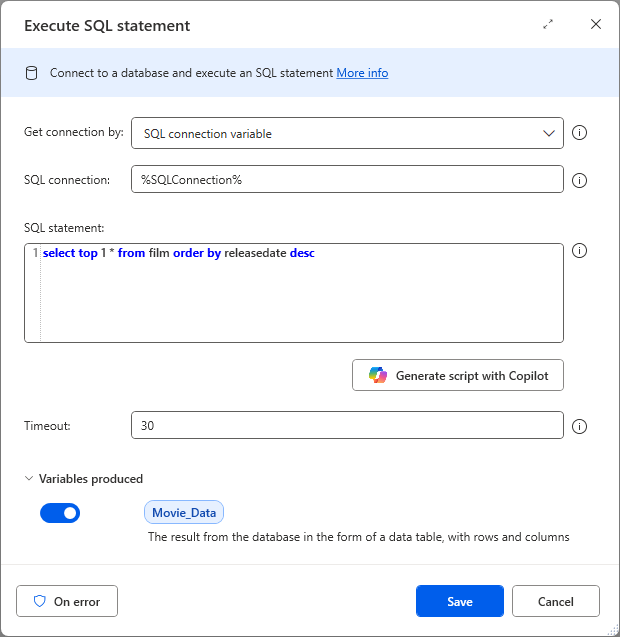Click line number 1 in SQL editor

point(35,253)
